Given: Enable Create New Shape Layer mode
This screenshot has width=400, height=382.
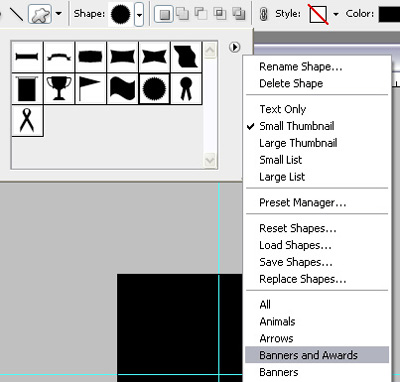Looking at the screenshot, I should (164, 14).
